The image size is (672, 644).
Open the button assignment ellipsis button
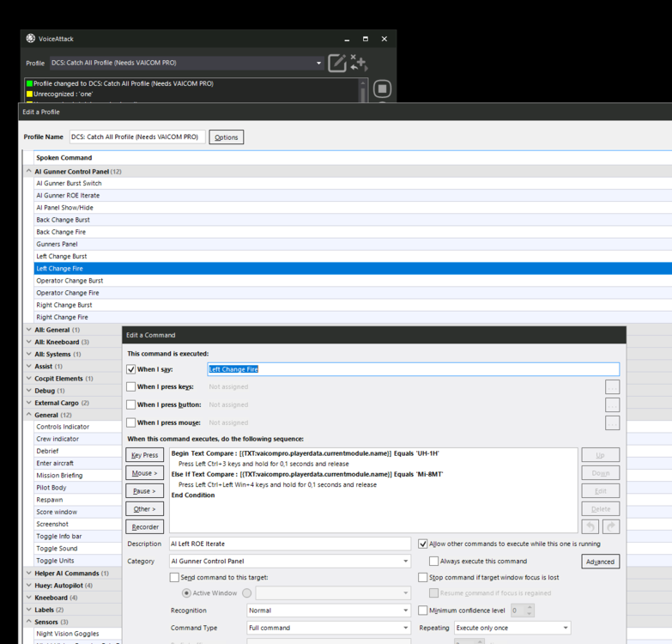[612, 404]
